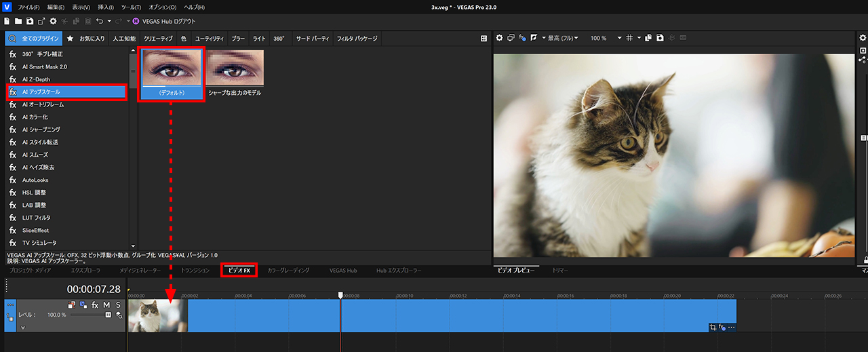Switch to the ビデオ FX tab

point(239,271)
